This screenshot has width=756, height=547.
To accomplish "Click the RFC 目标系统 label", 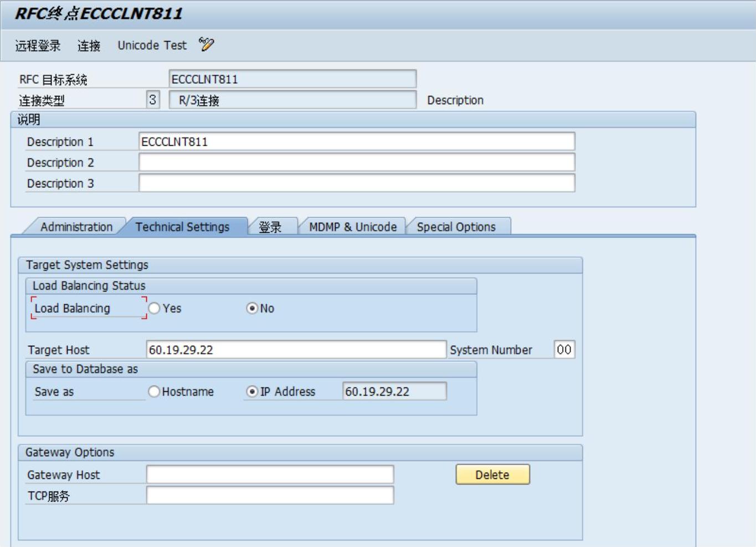I will tap(53, 80).
